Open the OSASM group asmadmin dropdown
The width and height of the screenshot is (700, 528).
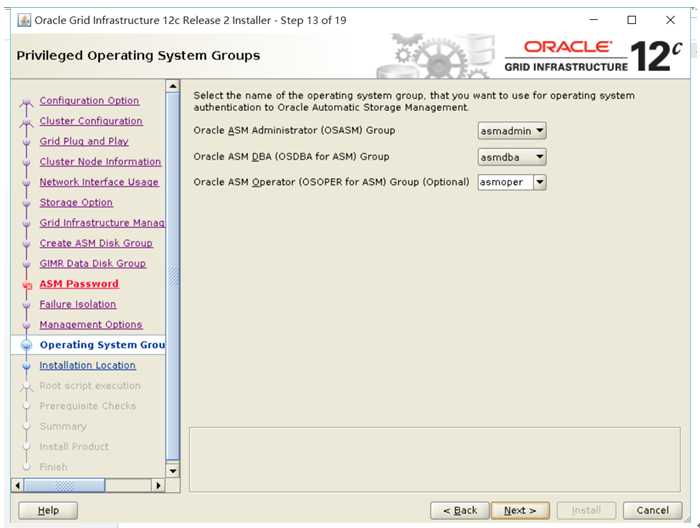click(512, 131)
